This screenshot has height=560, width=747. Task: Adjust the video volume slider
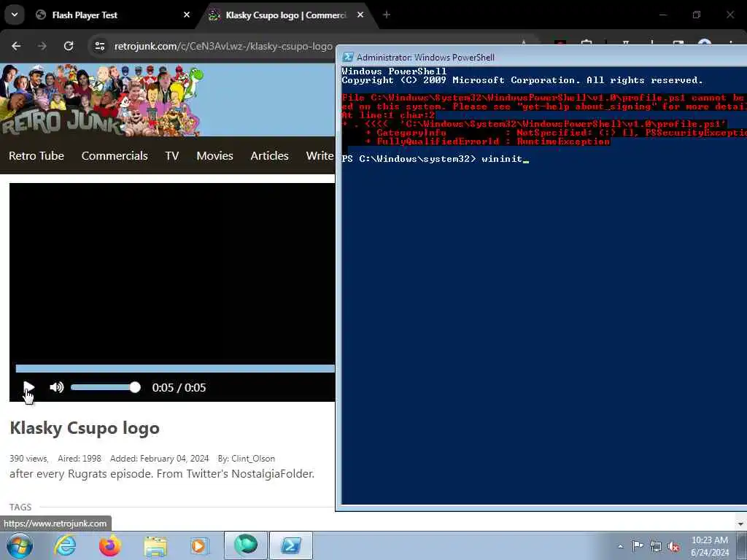105,387
